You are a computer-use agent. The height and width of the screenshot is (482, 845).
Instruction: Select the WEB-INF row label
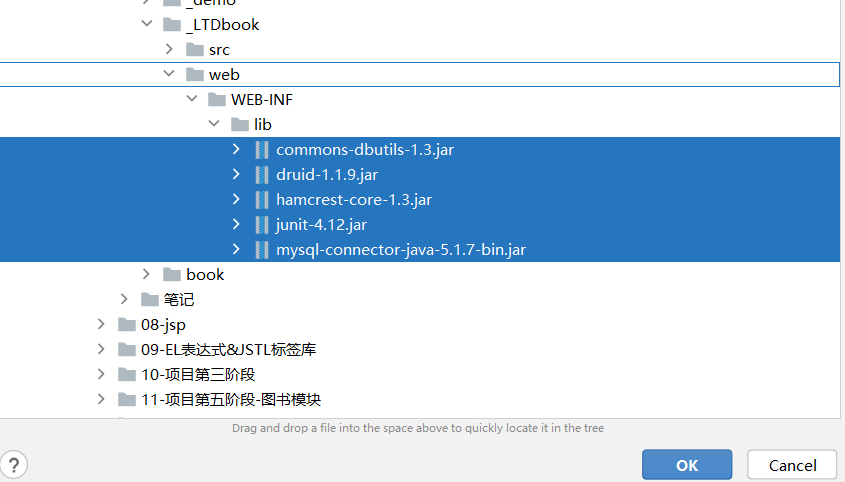(262, 100)
